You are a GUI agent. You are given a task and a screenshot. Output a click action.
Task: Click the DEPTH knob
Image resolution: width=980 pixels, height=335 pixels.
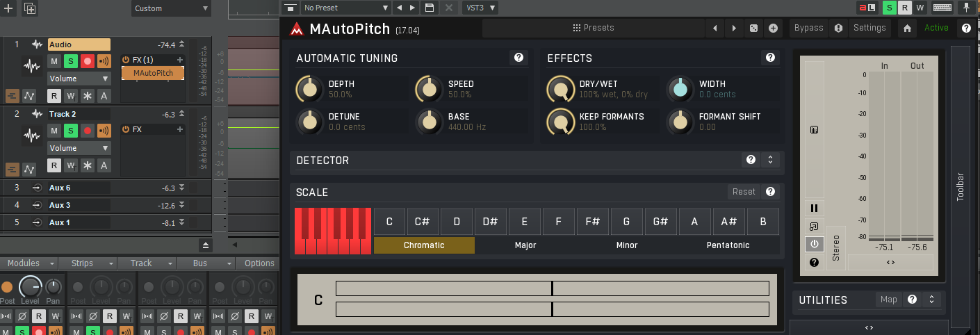coord(309,89)
